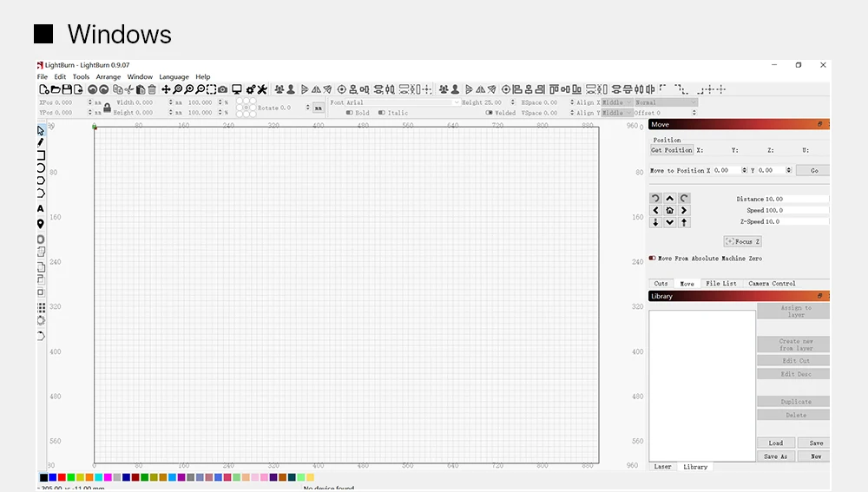Click the Preview monitor icon
The height and width of the screenshot is (492, 868).
click(237, 89)
